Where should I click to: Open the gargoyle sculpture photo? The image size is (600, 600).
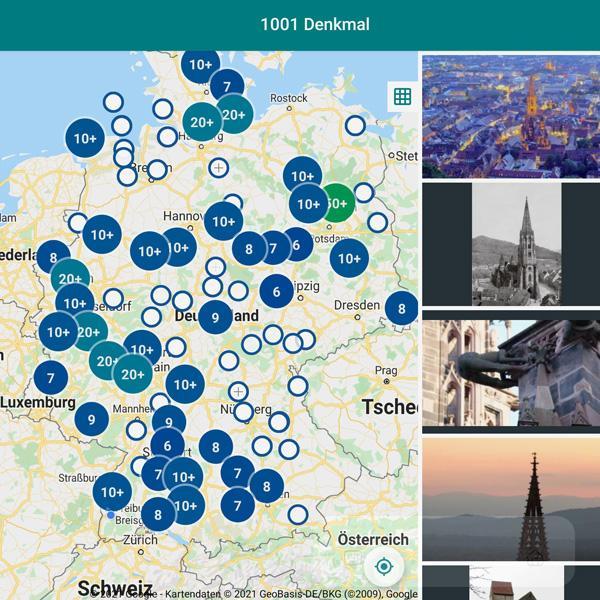(511, 372)
